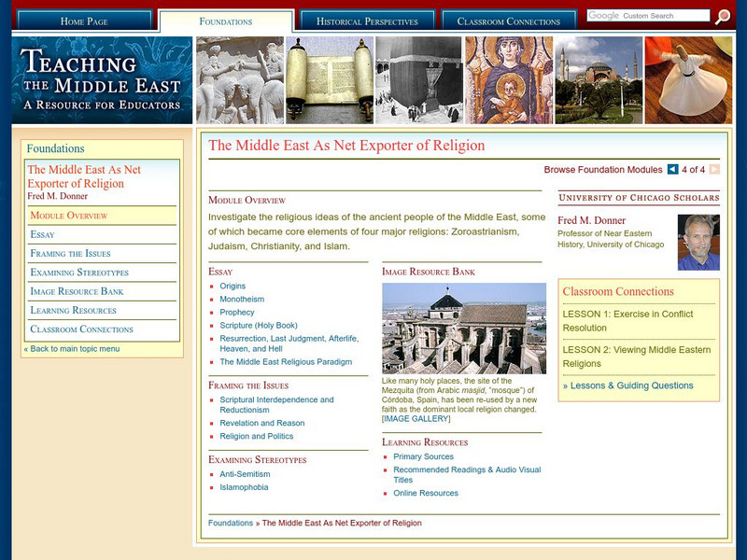Click sidebar Middle East As Net Exporter title
This screenshot has height=560, width=747.
coord(84,176)
